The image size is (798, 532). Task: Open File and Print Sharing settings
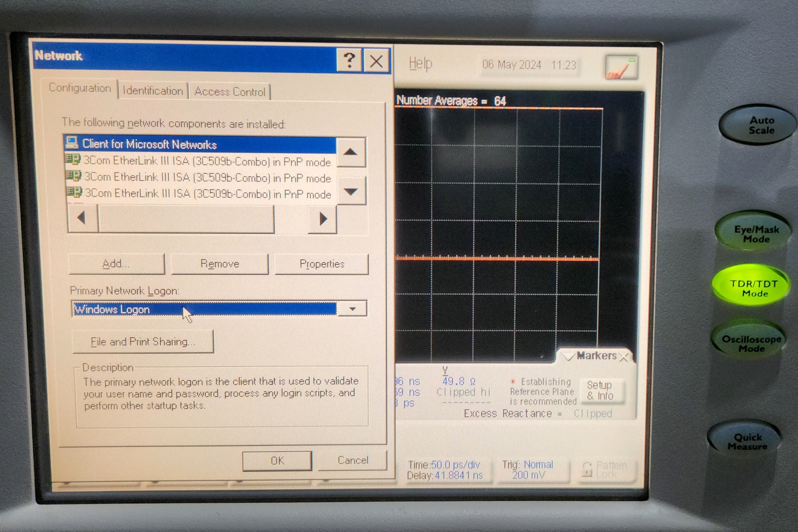(x=143, y=342)
